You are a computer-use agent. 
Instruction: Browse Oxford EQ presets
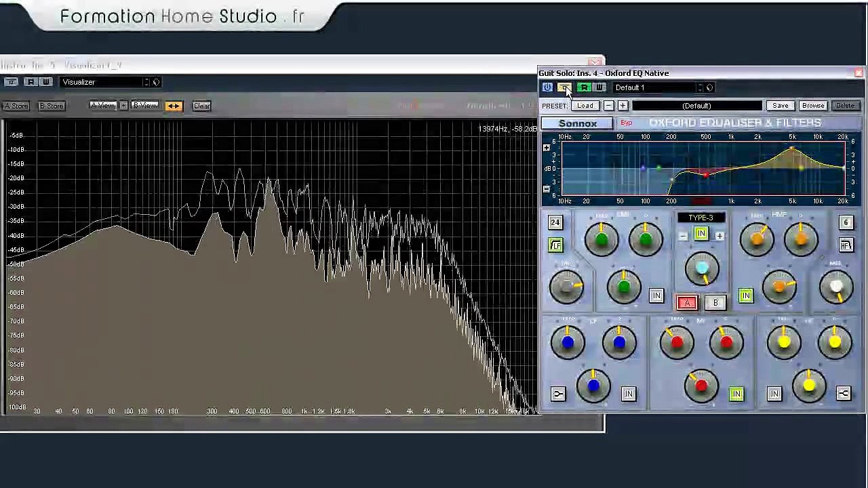(812, 106)
